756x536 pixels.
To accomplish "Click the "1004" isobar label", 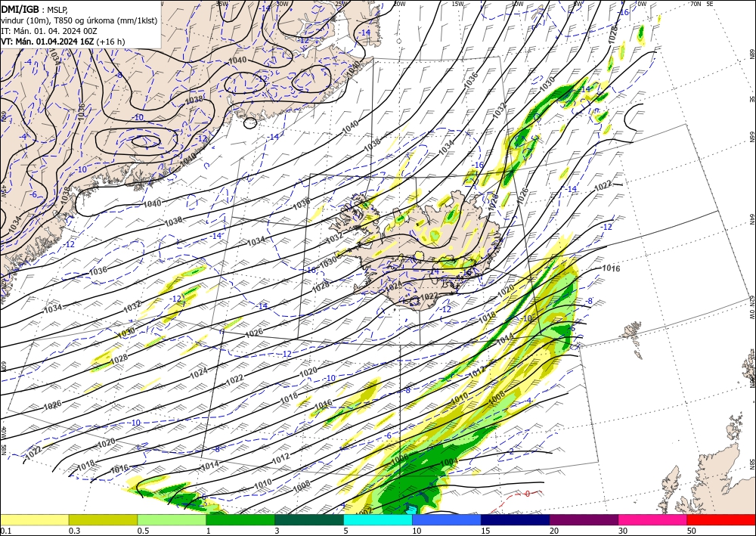I will point(449,462).
